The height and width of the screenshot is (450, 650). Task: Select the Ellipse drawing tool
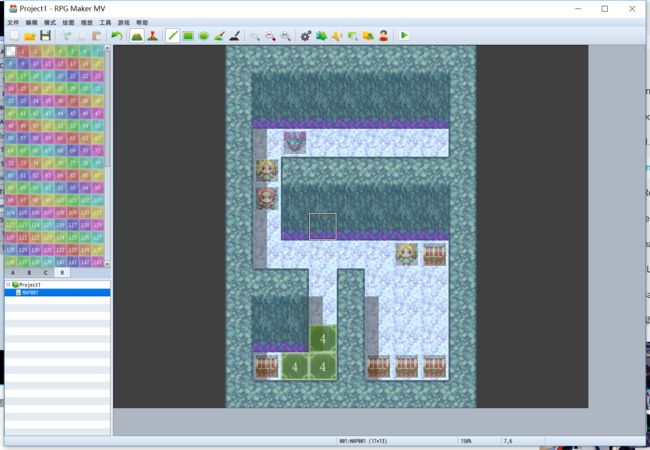tap(204, 36)
